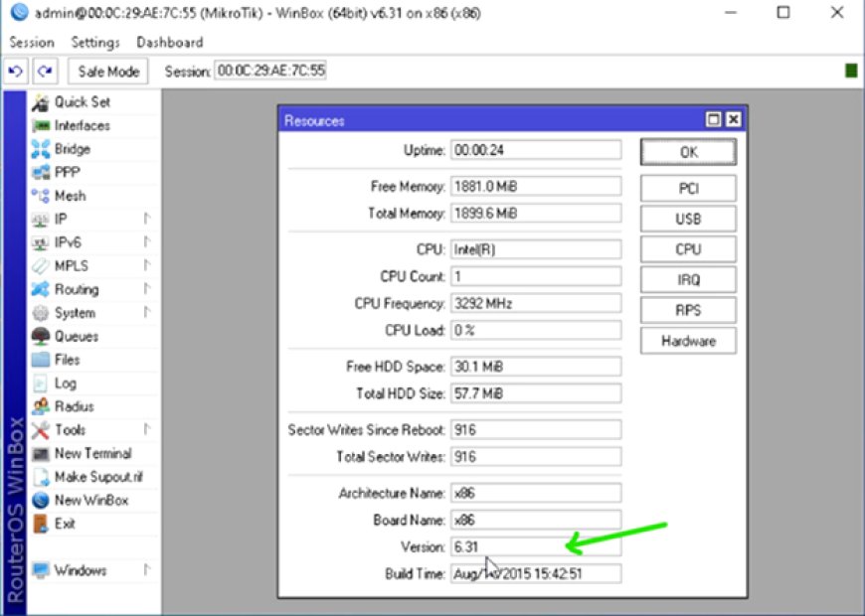Click the WinBox title bar logo

coord(19,12)
